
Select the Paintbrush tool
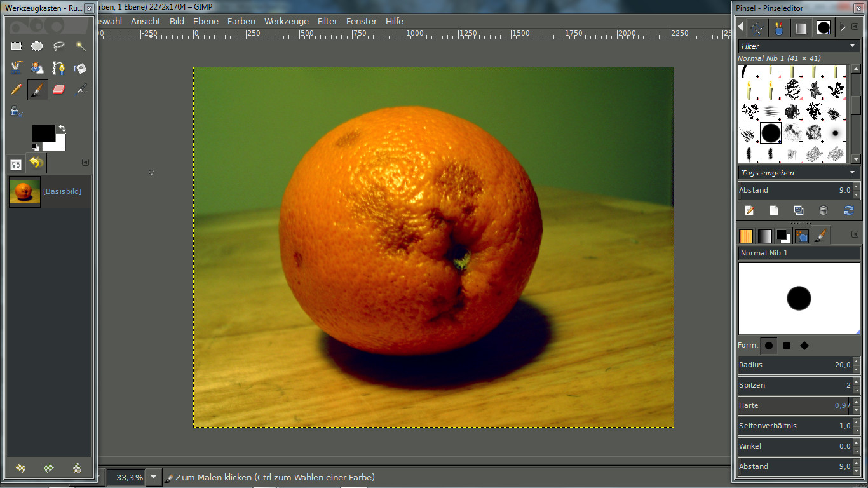pos(37,90)
